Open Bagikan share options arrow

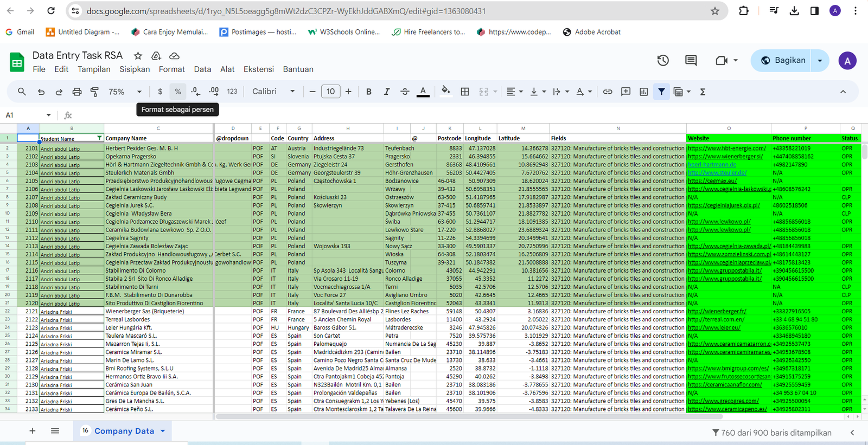point(820,60)
